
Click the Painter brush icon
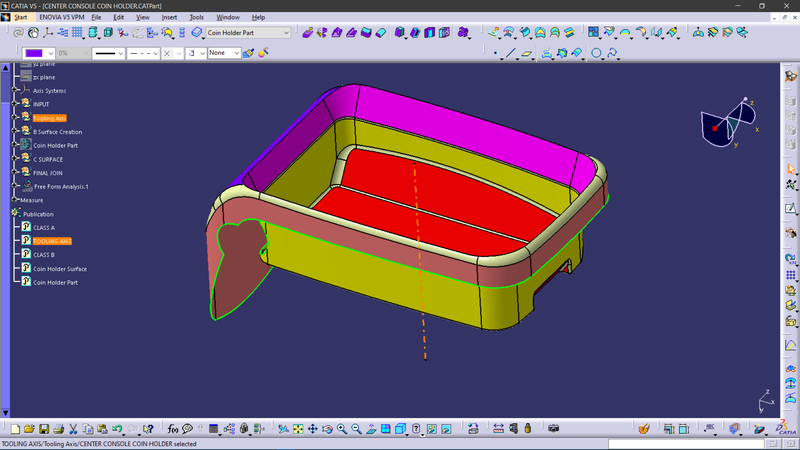249,53
